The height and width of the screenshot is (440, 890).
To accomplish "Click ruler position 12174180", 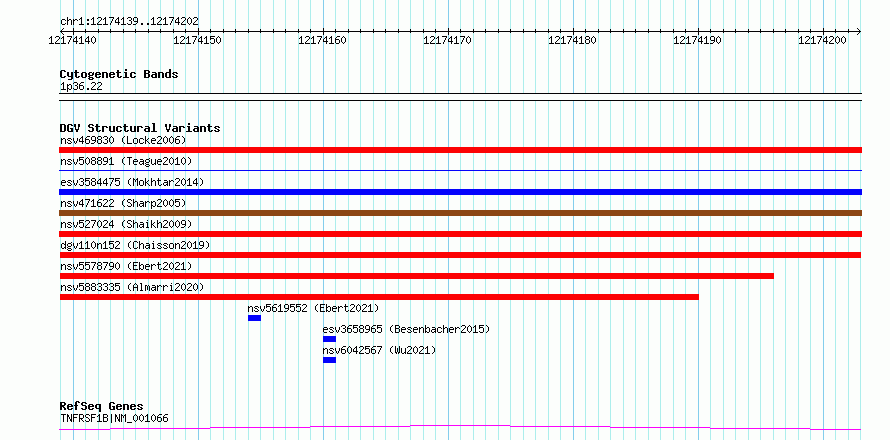I will 573,40.
